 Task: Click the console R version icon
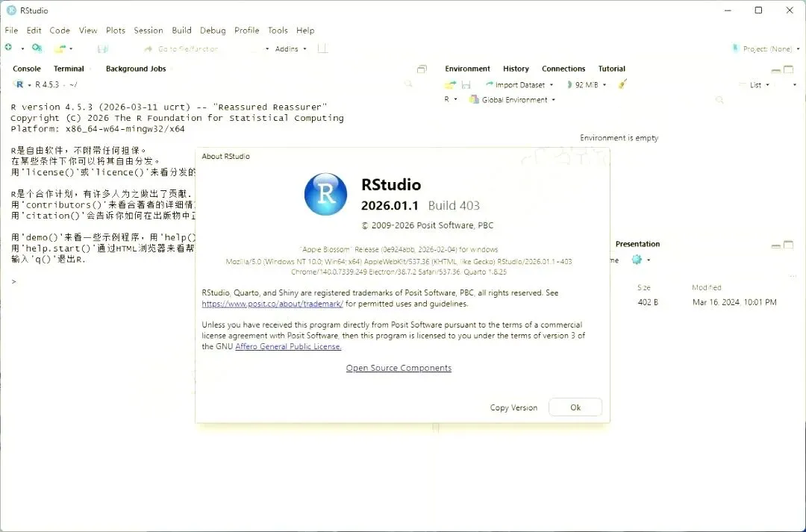click(19, 84)
